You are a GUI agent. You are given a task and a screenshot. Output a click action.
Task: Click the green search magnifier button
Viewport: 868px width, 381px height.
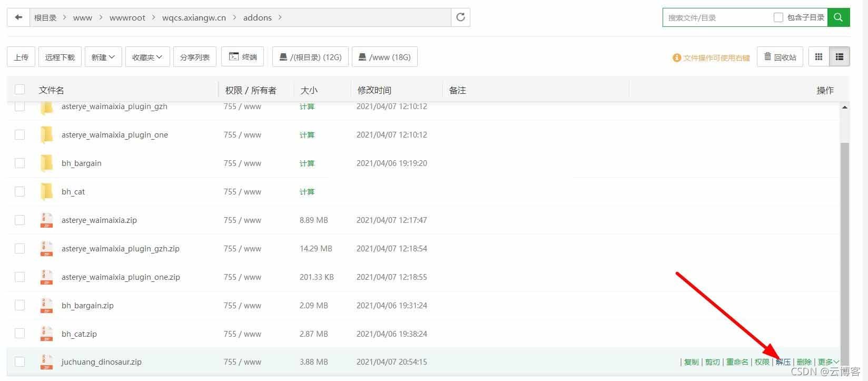pyautogui.click(x=839, y=17)
